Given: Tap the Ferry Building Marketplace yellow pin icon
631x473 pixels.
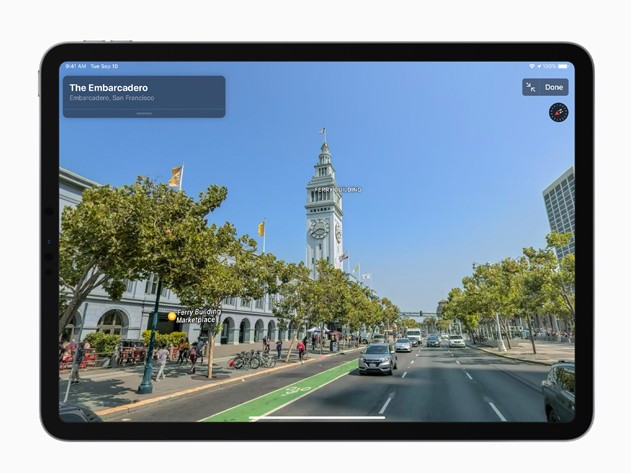Looking at the screenshot, I should point(172,316).
